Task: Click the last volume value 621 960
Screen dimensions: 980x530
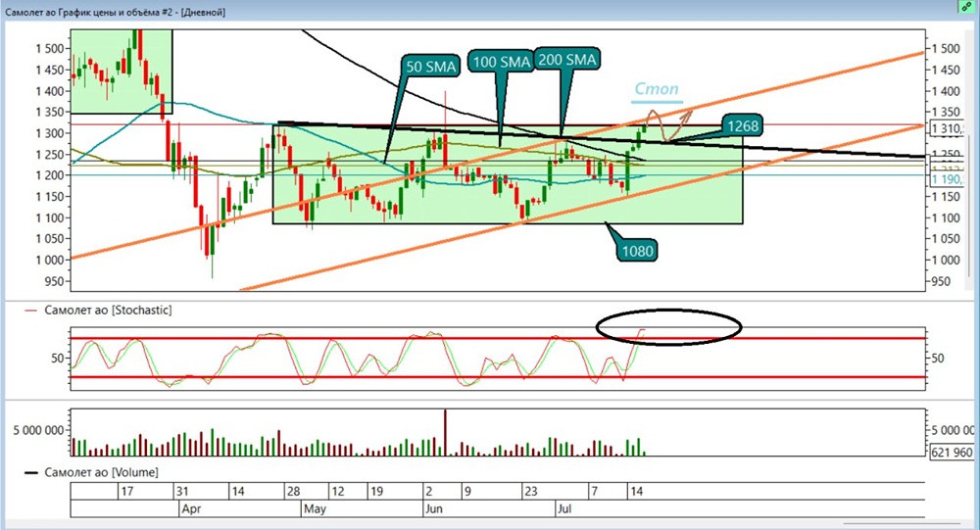Action: [952, 452]
